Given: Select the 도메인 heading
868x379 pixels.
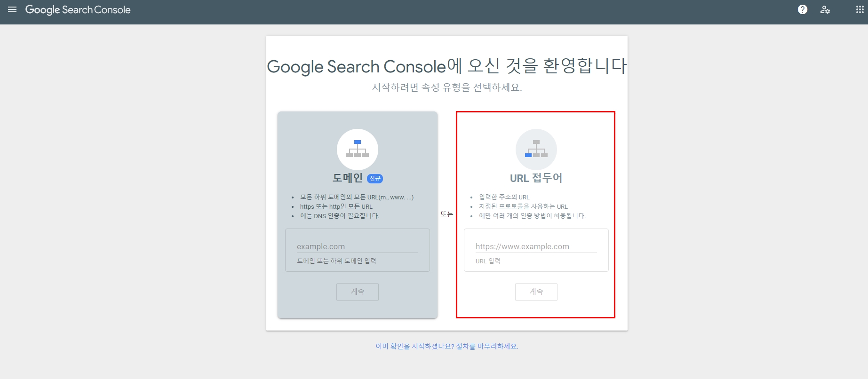Looking at the screenshot, I should (x=348, y=178).
